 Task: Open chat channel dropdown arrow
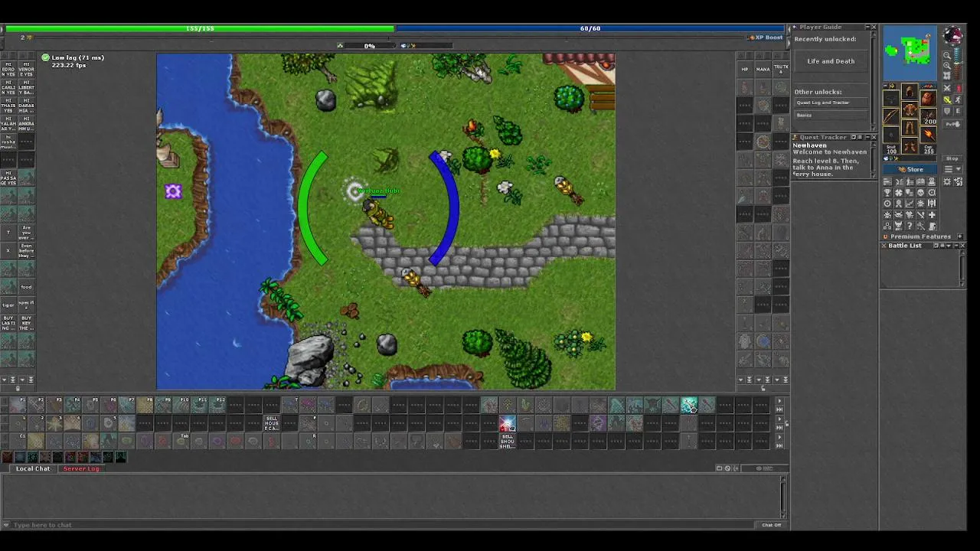(x=6, y=525)
